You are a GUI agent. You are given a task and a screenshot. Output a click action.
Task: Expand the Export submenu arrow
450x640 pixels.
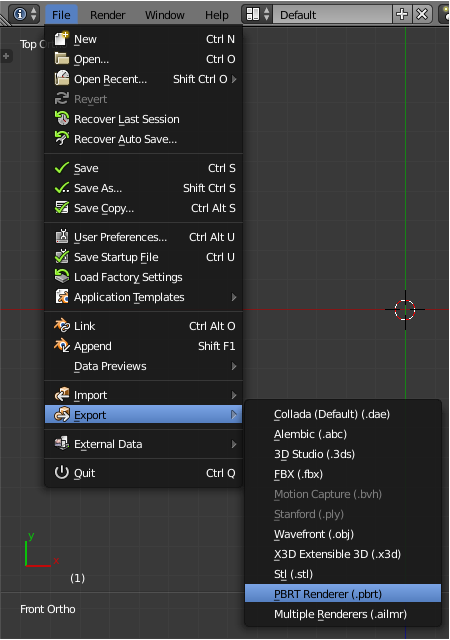[x=234, y=415]
